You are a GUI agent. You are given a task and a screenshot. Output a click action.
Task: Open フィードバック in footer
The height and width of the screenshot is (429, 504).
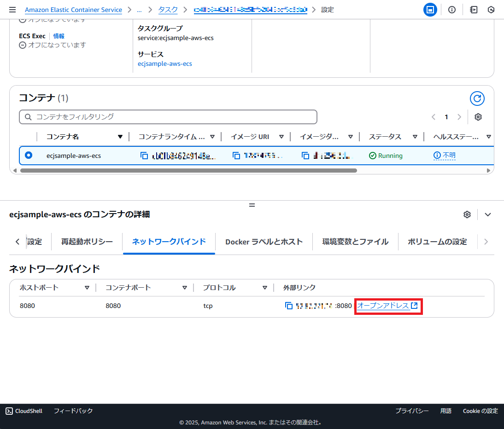pyautogui.click(x=73, y=411)
